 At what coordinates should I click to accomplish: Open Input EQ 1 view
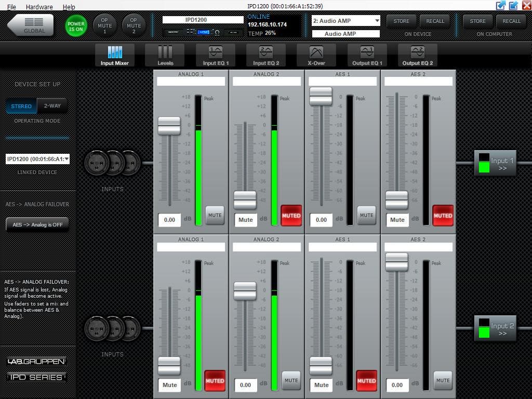(x=216, y=55)
